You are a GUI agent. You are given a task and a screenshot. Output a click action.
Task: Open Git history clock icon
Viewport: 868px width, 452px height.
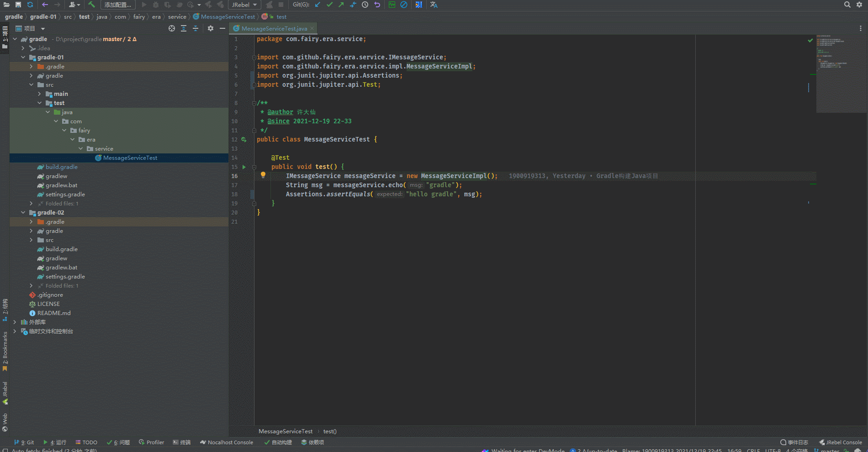tap(365, 5)
